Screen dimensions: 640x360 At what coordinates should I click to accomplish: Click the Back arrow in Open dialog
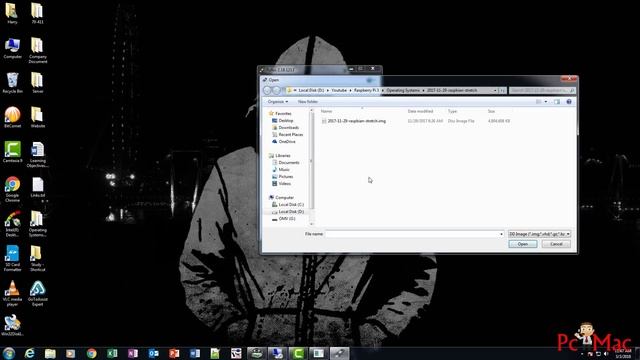[267, 90]
